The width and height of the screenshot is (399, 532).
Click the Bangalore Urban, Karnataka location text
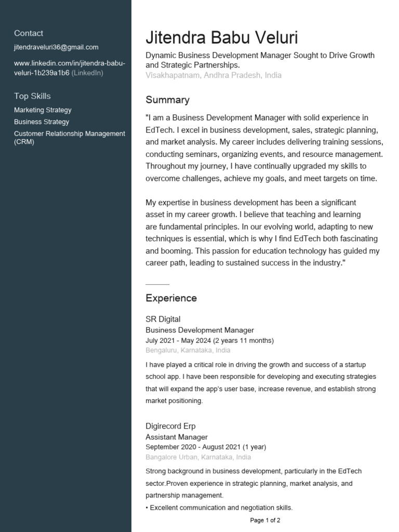pos(198,457)
